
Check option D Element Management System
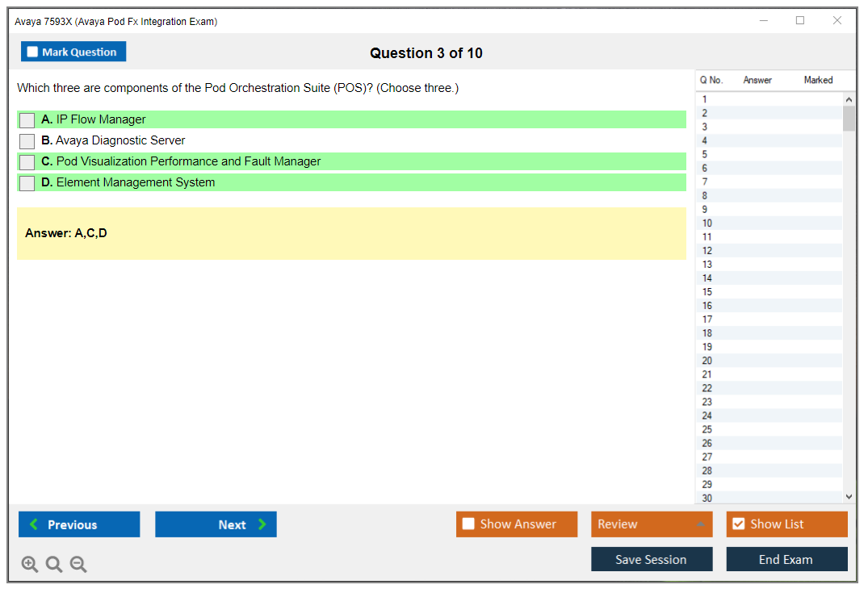coord(27,183)
